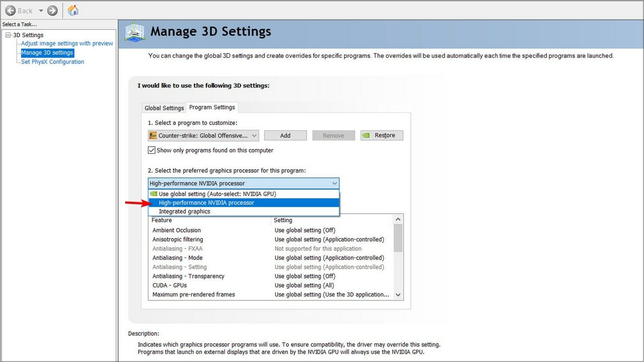Click the settings list scrollbar thumb
Viewport: 644px width, 362px height.
tap(398, 238)
